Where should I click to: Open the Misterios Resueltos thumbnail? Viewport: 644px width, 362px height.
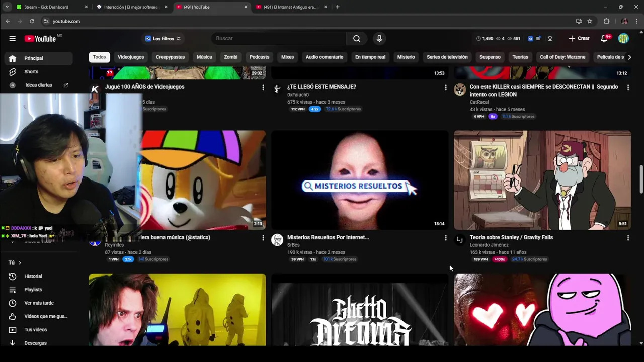click(360, 180)
